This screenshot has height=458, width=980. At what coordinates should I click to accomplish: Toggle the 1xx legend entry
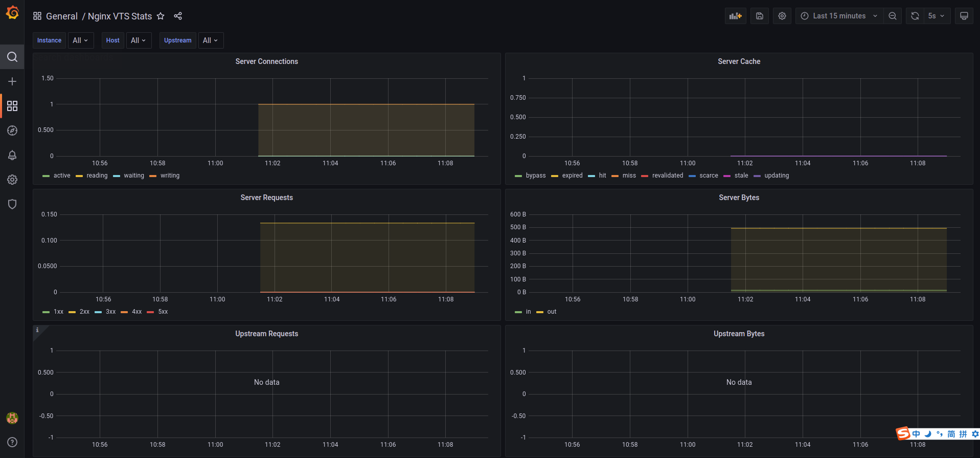pyautogui.click(x=58, y=312)
